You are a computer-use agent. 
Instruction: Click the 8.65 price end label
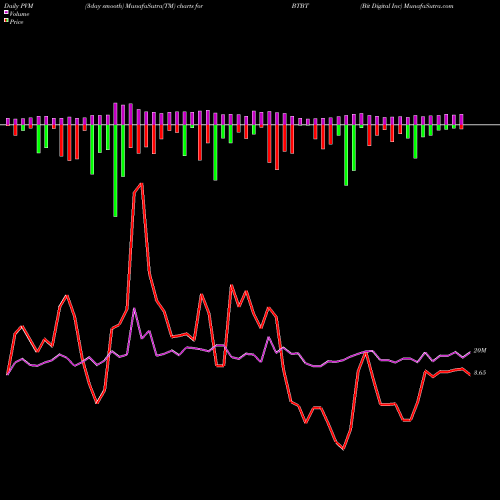pyautogui.click(x=480, y=373)
